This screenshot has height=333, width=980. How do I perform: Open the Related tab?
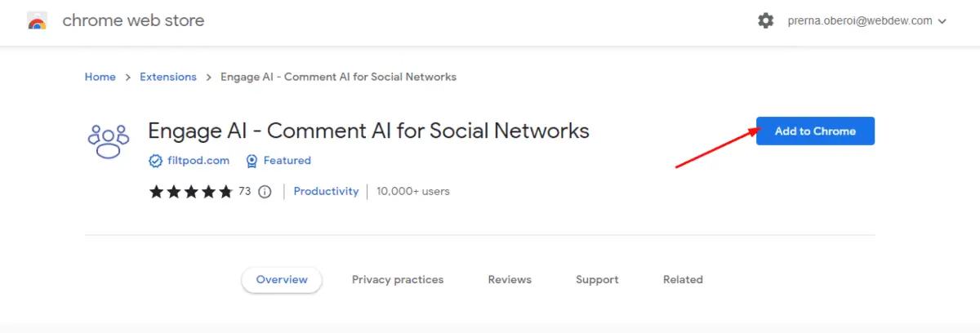point(683,280)
